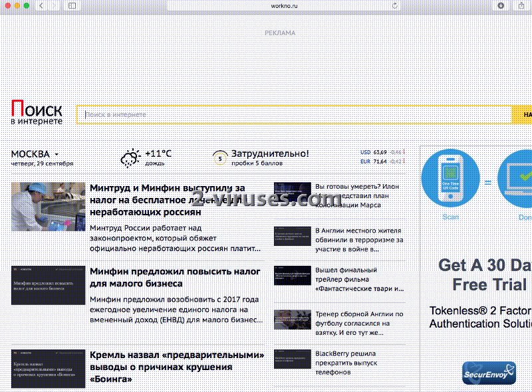
Task: Click the Поиск в интернете logo
Action: point(37,113)
